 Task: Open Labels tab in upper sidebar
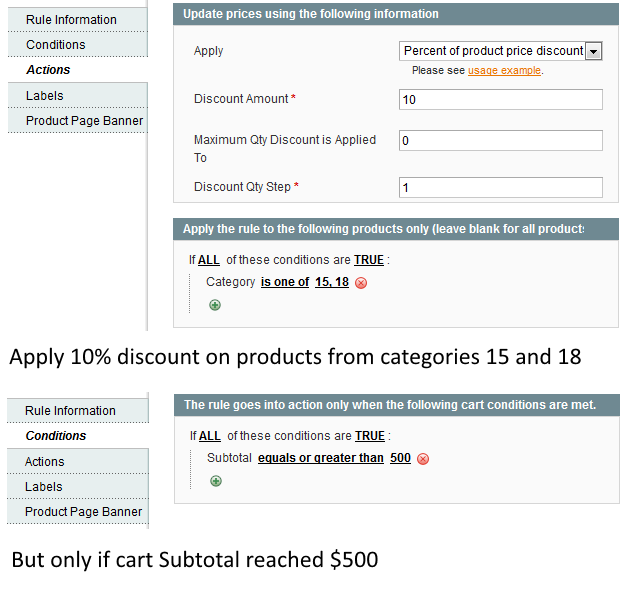[x=45, y=96]
